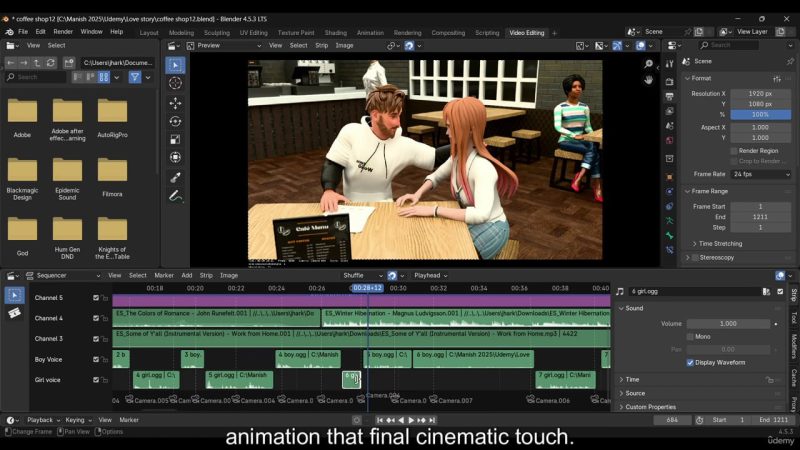
Task: Switch to the Compositing workspace tab
Action: click(447, 32)
